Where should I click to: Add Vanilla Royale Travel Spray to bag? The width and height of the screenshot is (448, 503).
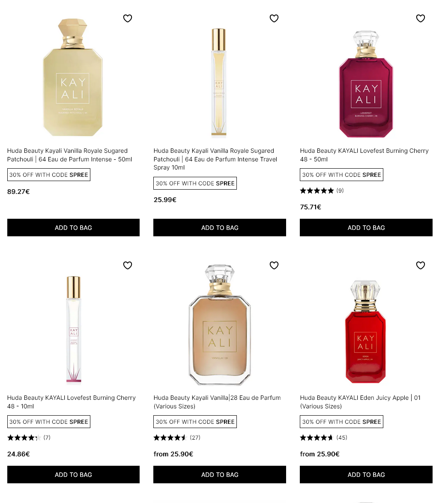(x=220, y=228)
